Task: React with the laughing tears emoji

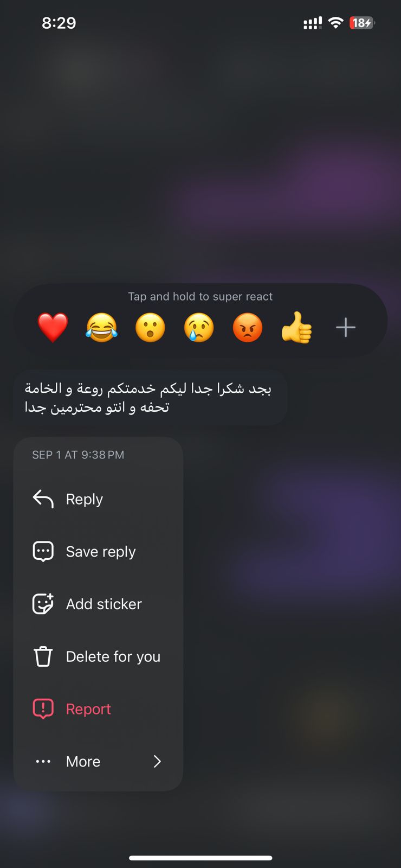Action: [101, 328]
